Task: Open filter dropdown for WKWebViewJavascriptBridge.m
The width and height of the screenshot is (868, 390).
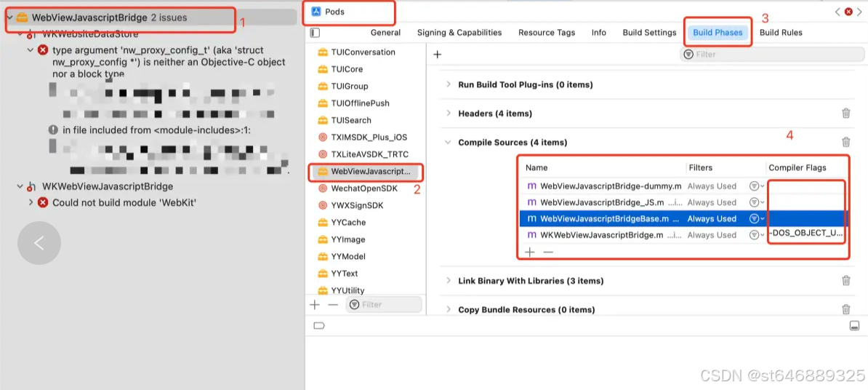Action: (756, 236)
